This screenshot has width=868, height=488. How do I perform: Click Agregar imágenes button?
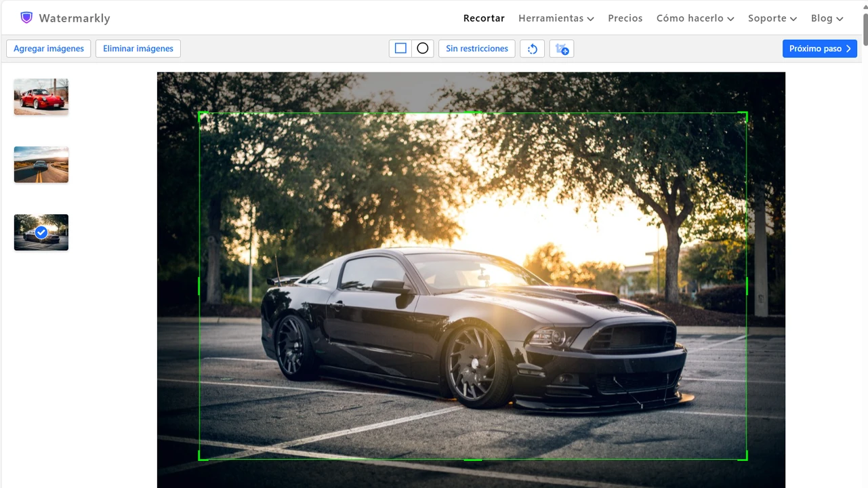(x=49, y=49)
